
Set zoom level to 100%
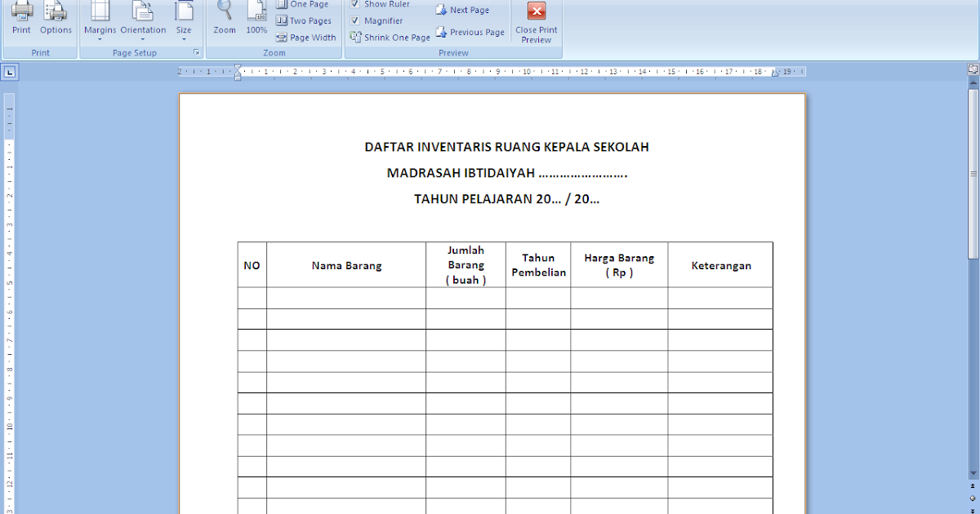tap(256, 16)
